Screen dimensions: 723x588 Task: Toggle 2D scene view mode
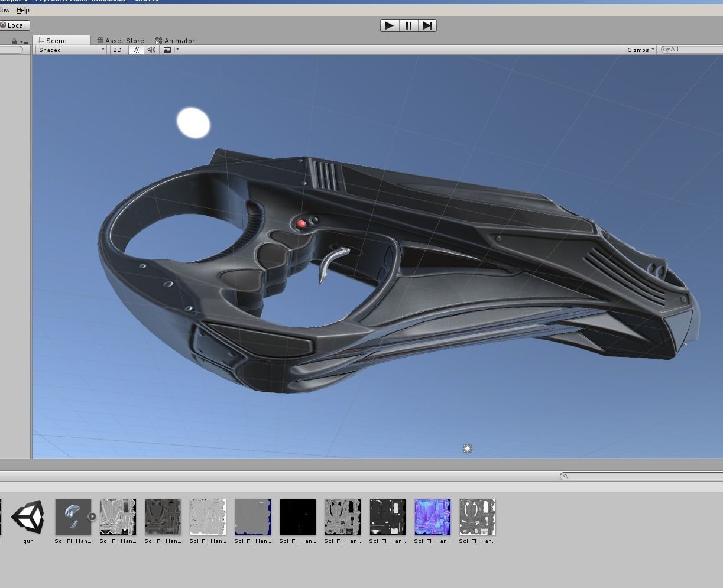117,50
